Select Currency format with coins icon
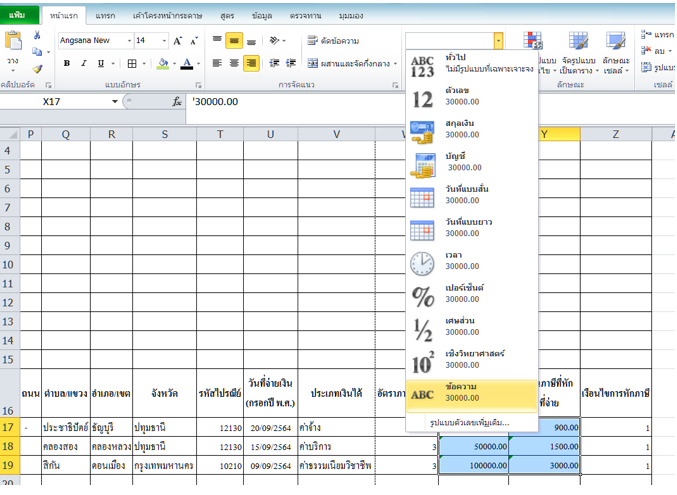The height and width of the screenshot is (495, 677). point(471,132)
